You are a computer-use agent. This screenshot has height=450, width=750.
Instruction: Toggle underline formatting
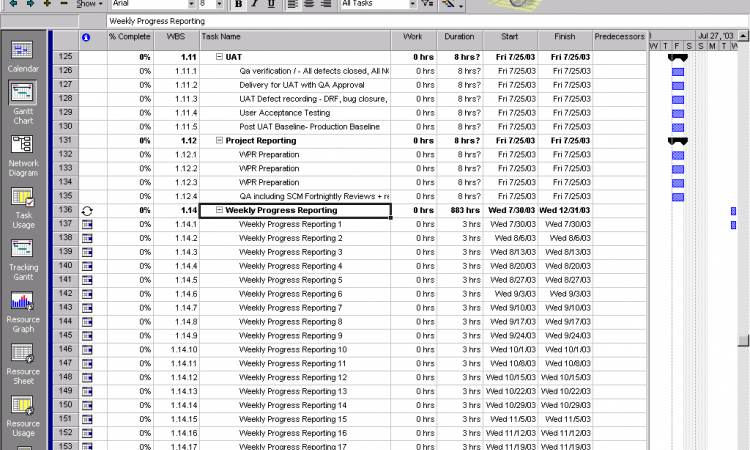point(272,5)
